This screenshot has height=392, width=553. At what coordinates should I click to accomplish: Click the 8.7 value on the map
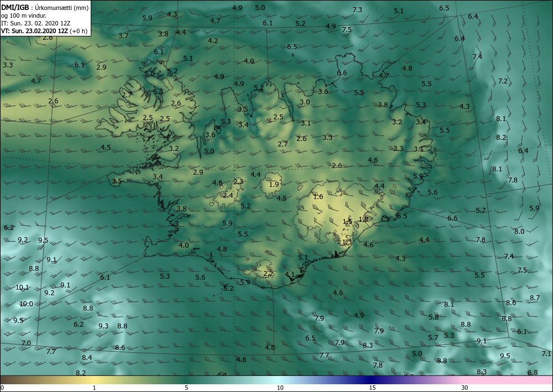pyautogui.click(x=535, y=298)
